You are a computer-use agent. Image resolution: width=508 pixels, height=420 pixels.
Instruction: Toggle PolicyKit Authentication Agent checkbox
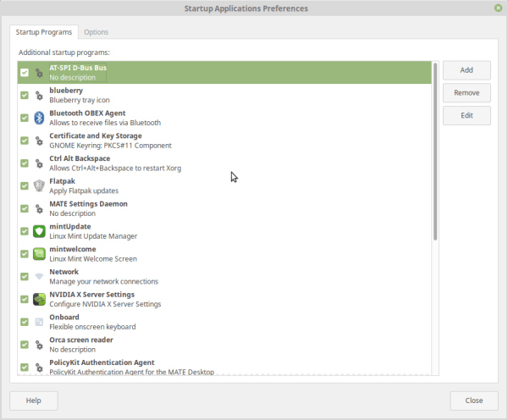[x=25, y=367]
